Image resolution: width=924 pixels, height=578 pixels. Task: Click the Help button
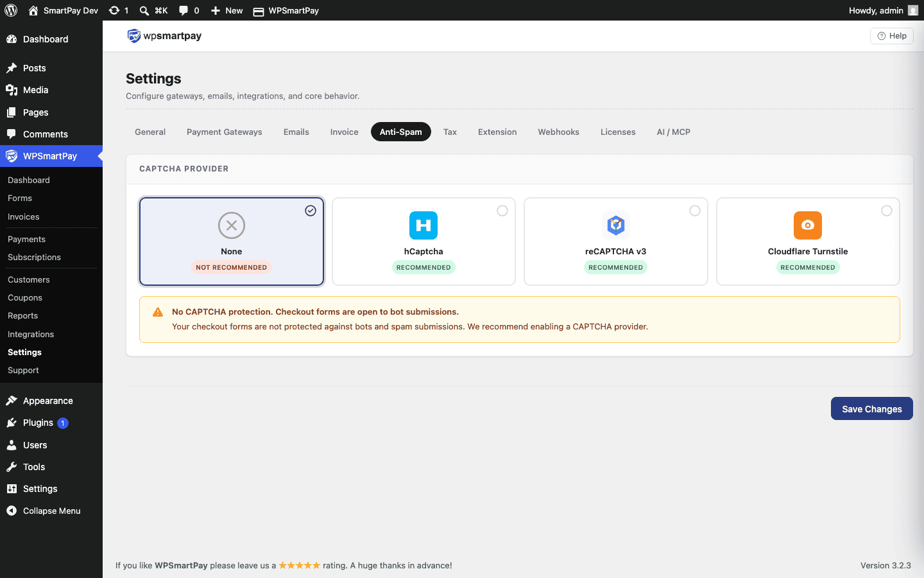click(892, 36)
